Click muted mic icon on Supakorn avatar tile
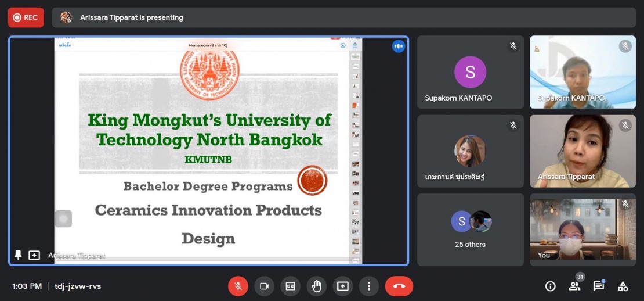This screenshot has width=644, height=301. point(513,46)
